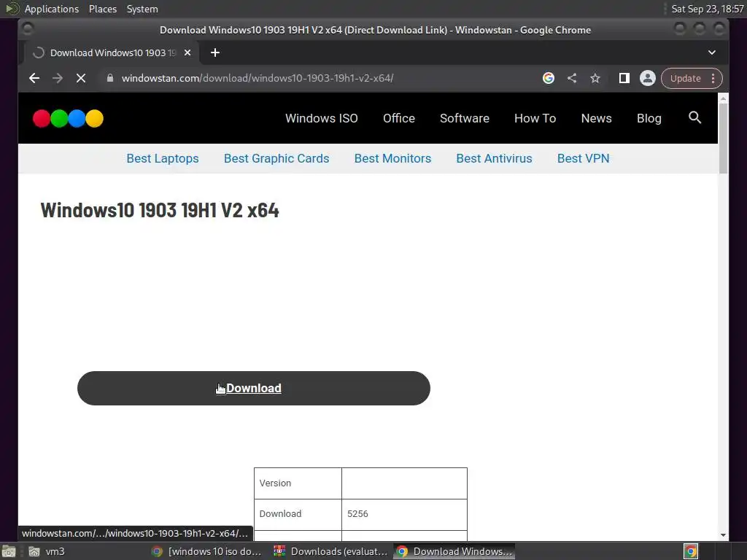The width and height of the screenshot is (747, 560).
Task: Click the clock Sat Sep 23, 18:57
Action: [708, 9]
